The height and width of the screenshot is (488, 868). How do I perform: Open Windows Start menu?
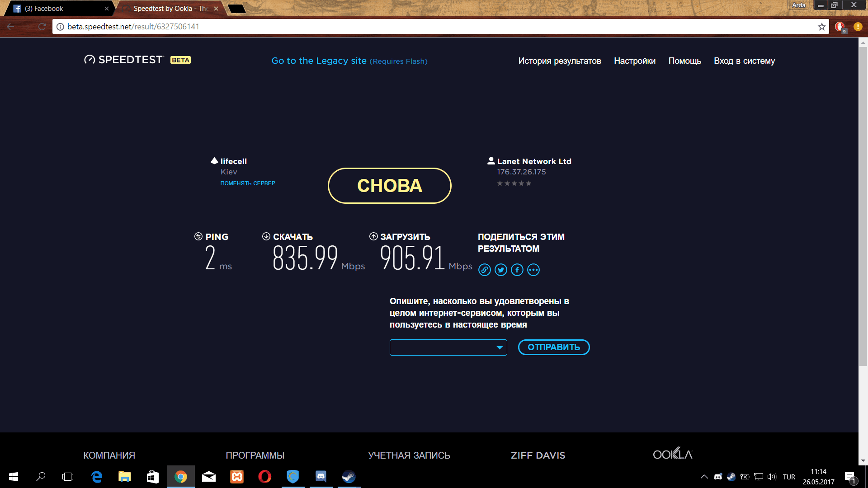pos(14,477)
